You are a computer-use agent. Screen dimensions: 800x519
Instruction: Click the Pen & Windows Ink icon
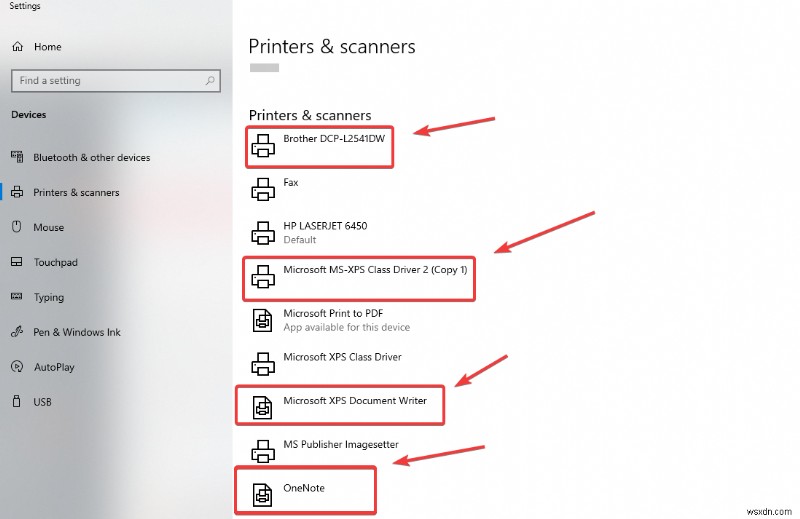tap(17, 332)
